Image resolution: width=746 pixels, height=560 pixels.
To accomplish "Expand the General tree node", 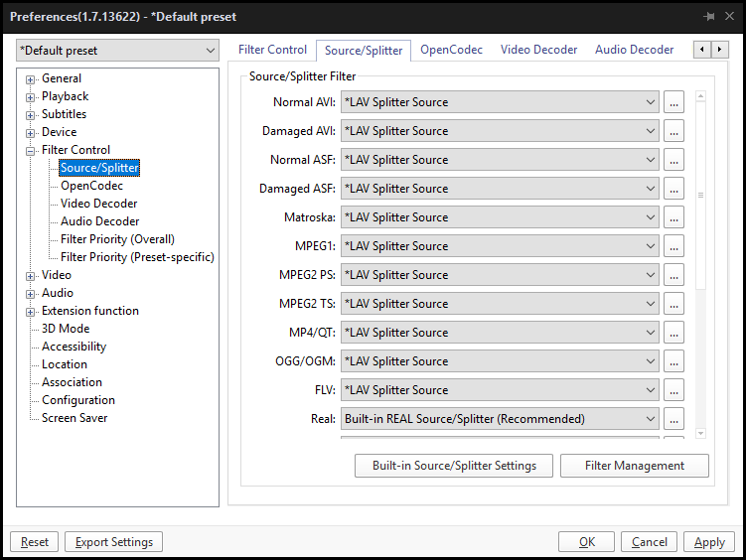I will (31, 79).
